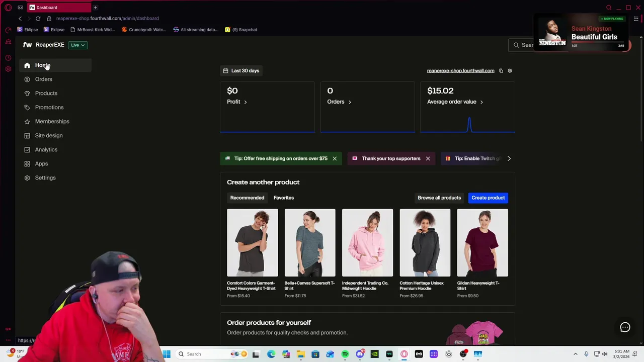
Task: Open the Products section in the sidebar
Action: (x=46, y=93)
